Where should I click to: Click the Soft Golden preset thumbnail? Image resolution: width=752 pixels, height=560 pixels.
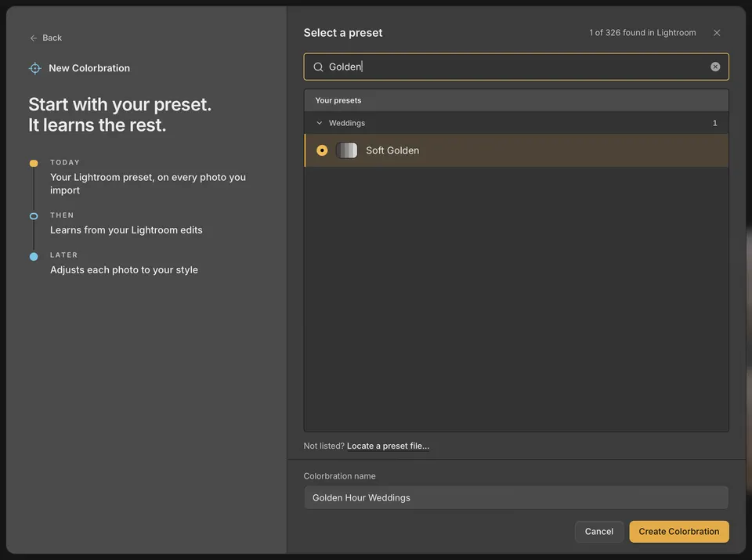click(x=346, y=150)
